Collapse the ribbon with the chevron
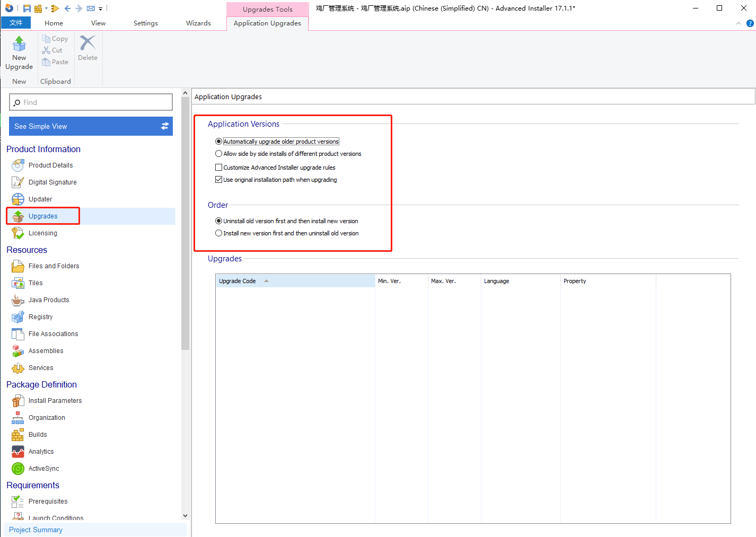The height and width of the screenshot is (537, 756). [x=739, y=23]
